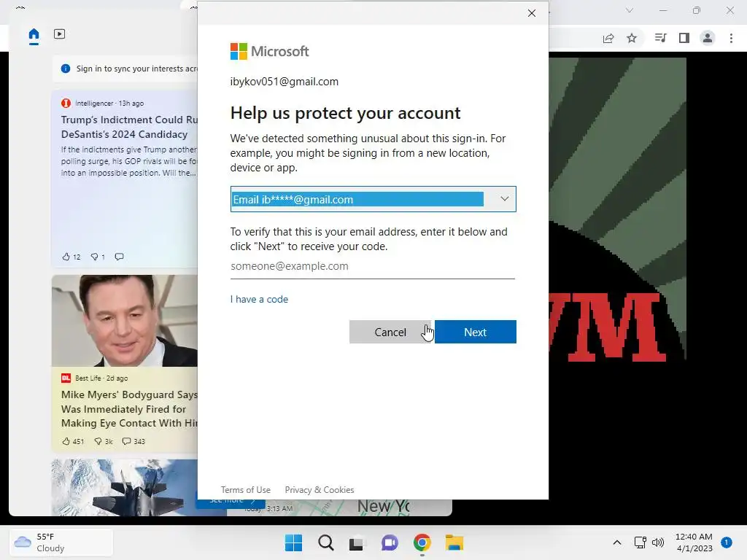This screenshot has width=747, height=560.
Task: Open the volume tray icon
Action: 658,542
